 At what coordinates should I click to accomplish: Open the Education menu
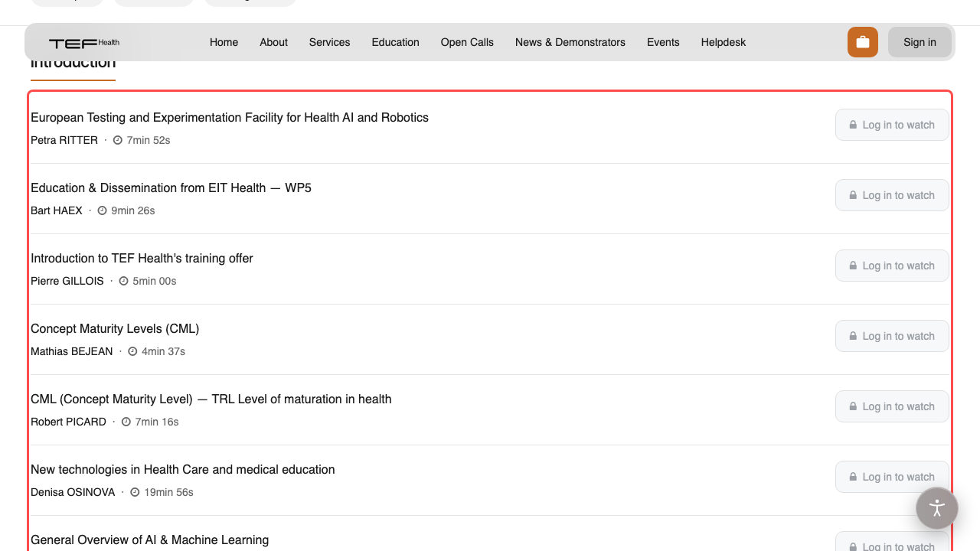pyautogui.click(x=395, y=42)
